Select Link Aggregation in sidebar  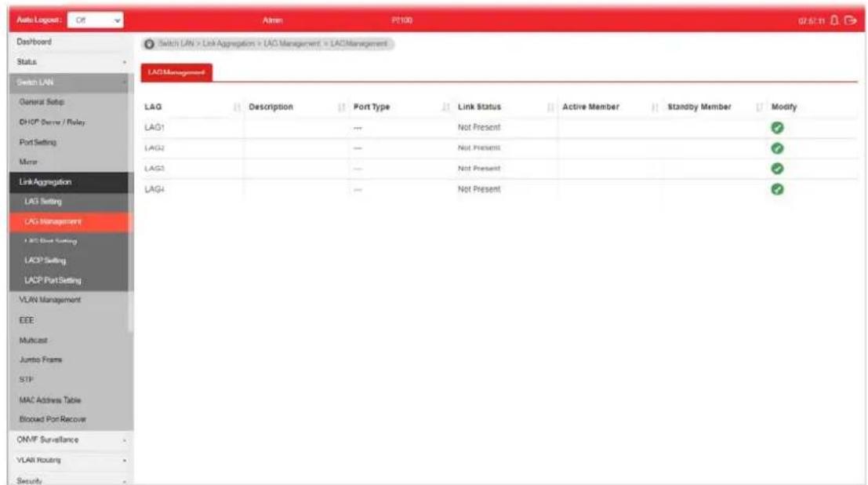[x=71, y=182]
